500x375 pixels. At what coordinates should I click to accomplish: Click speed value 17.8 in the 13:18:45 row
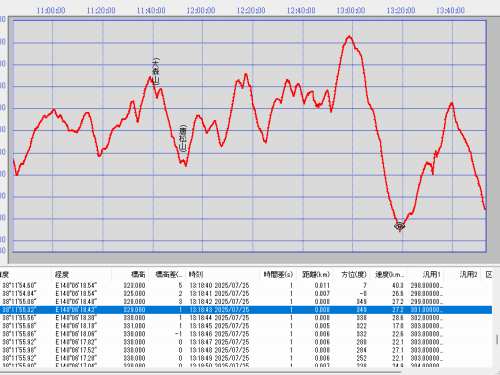[x=398, y=326]
